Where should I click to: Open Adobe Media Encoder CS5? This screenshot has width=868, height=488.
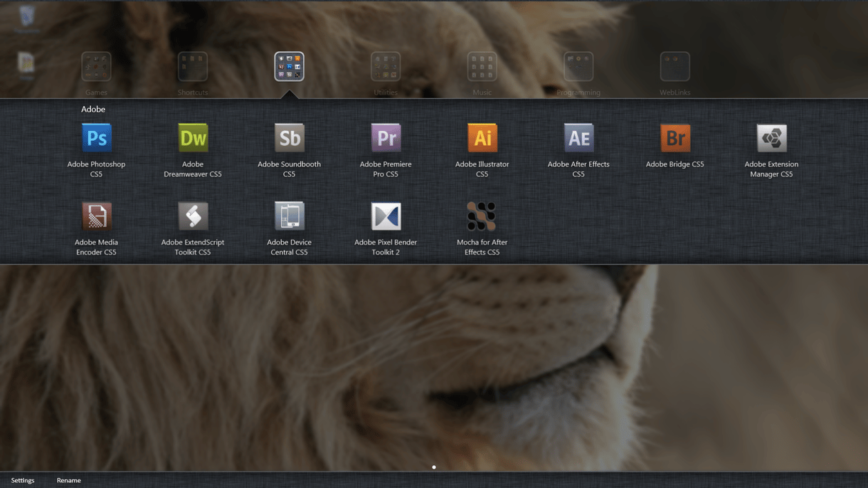click(x=97, y=216)
